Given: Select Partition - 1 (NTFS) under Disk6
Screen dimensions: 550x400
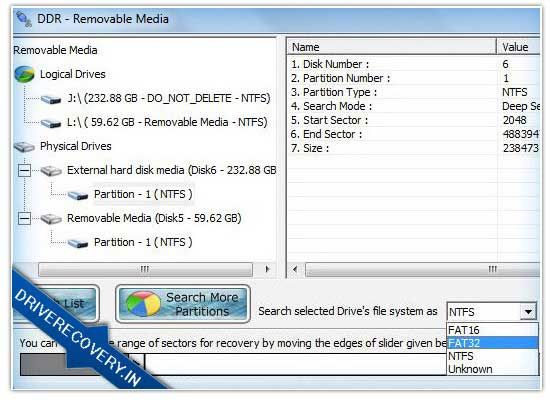Looking at the screenshot, I should [x=143, y=194].
